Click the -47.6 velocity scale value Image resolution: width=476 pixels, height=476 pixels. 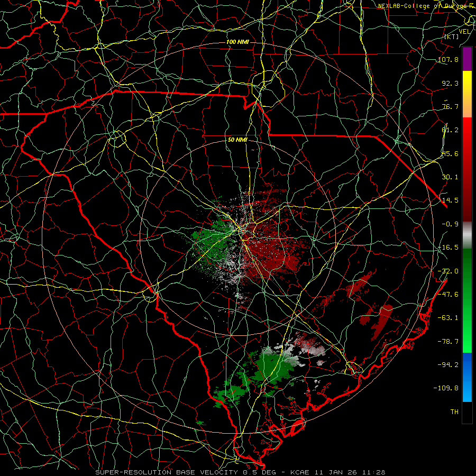448,295
